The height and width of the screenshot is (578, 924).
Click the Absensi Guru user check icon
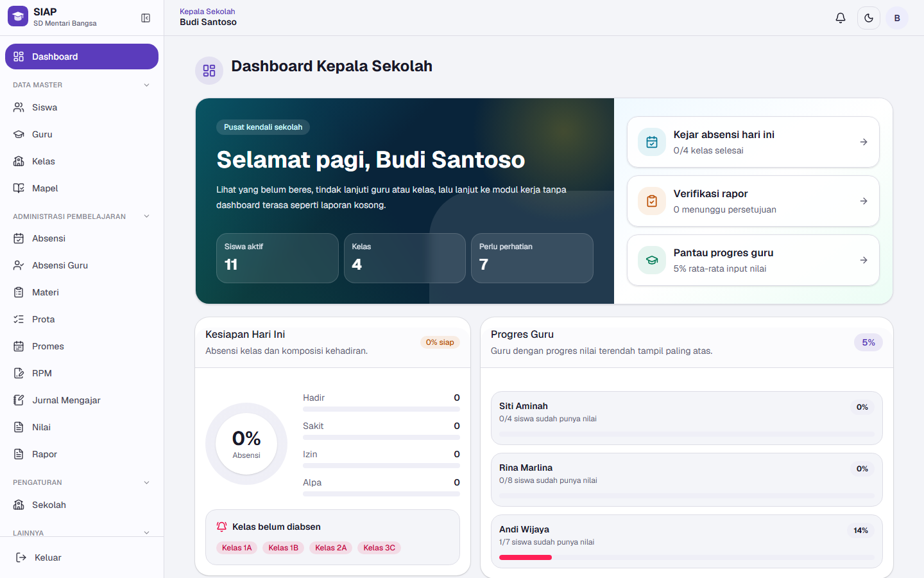point(19,265)
